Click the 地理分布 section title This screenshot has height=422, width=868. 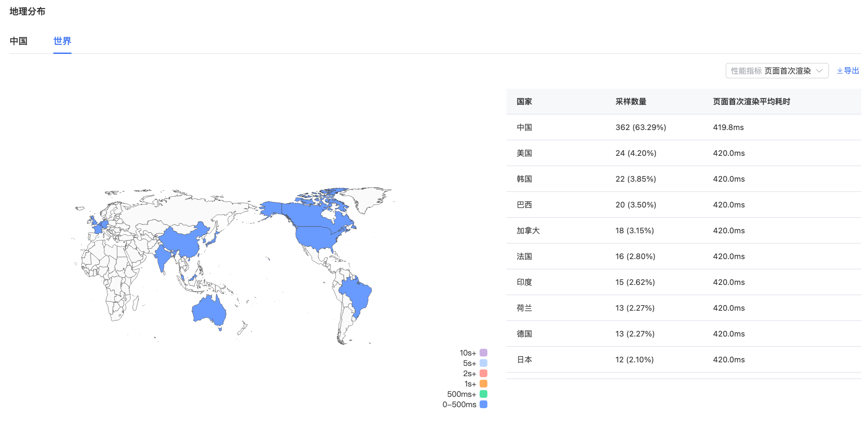click(27, 11)
